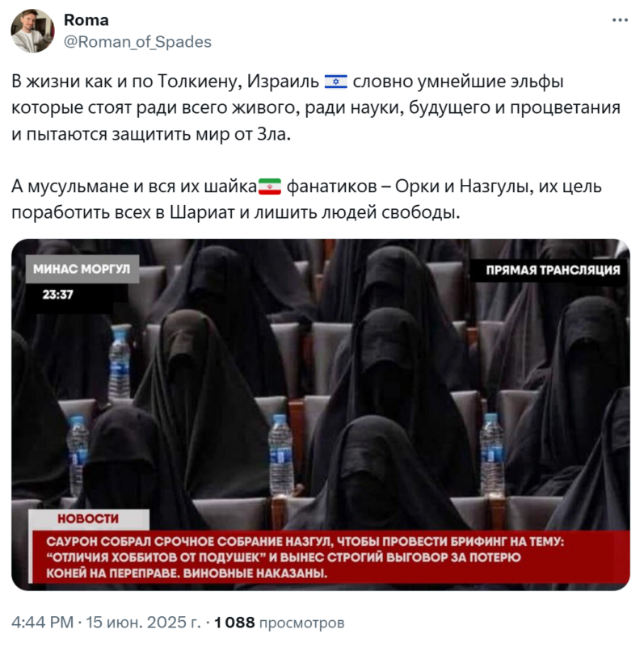Click the НОВОСТИ label in image
The image size is (644, 646).
coord(88,518)
